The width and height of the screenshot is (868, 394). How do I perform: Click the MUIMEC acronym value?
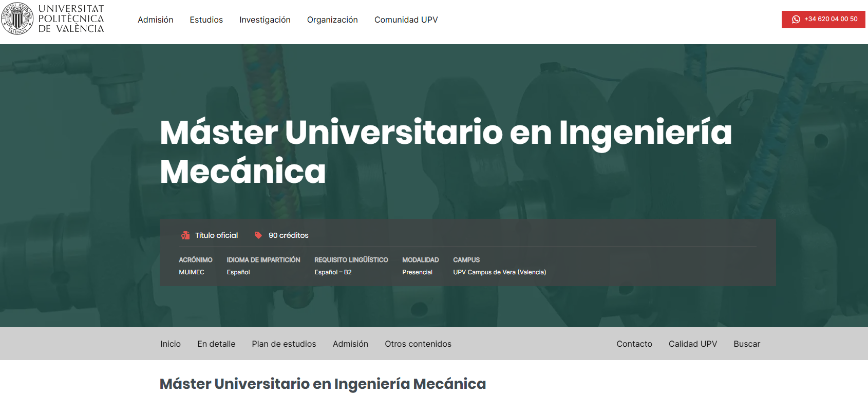(192, 272)
